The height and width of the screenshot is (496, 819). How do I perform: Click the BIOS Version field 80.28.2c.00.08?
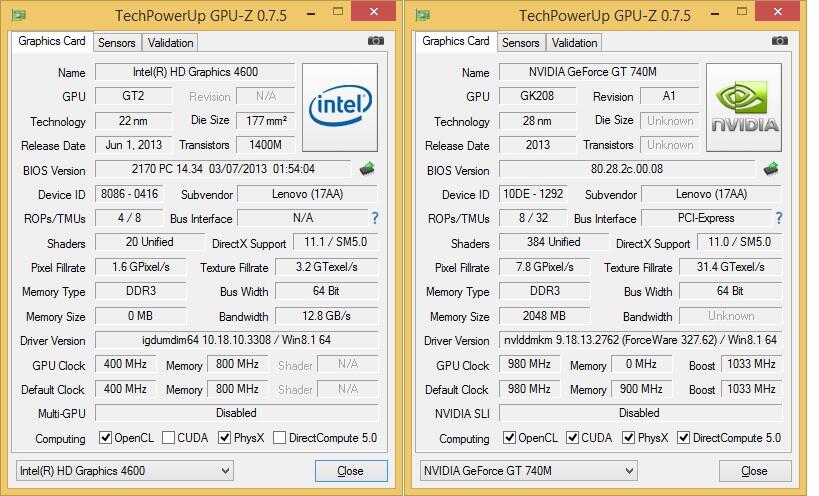627,169
